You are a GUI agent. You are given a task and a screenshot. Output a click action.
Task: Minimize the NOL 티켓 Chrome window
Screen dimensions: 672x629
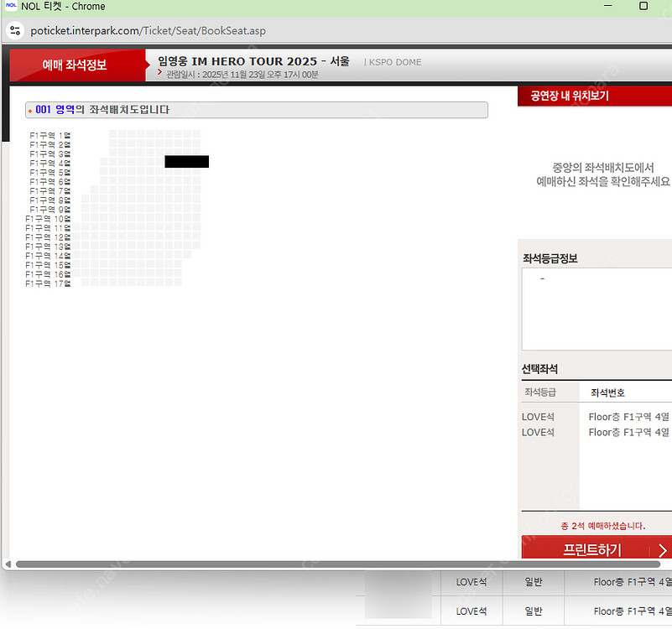(x=607, y=6)
